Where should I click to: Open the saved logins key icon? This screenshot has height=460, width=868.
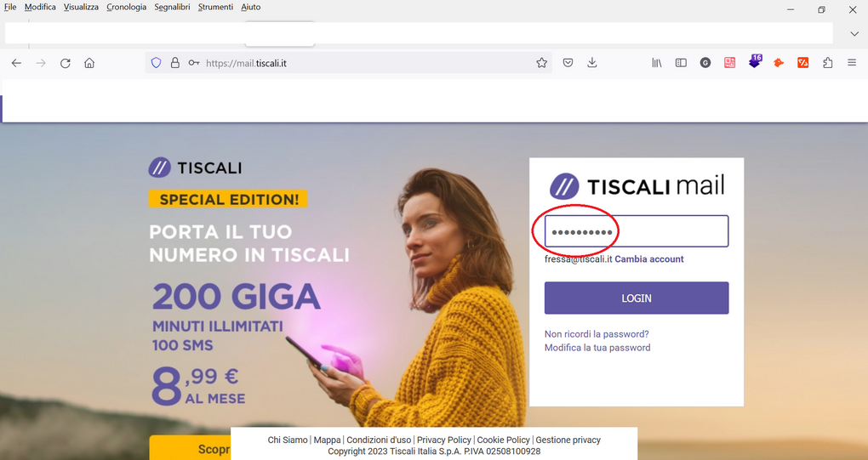tap(194, 63)
